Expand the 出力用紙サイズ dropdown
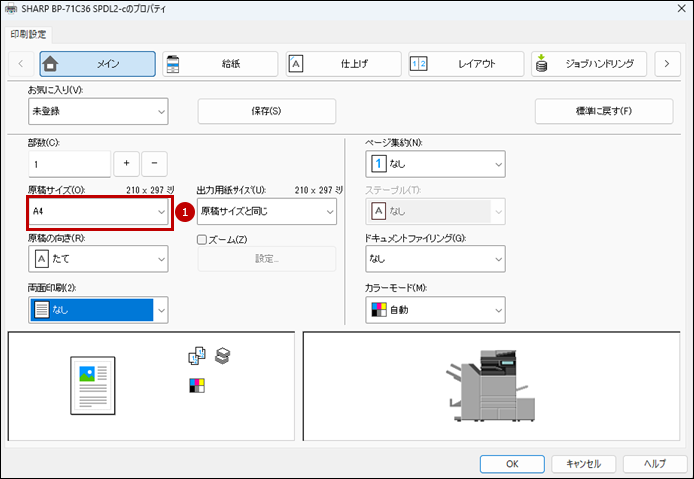Image resolution: width=694 pixels, height=479 pixels. point(267,212)
